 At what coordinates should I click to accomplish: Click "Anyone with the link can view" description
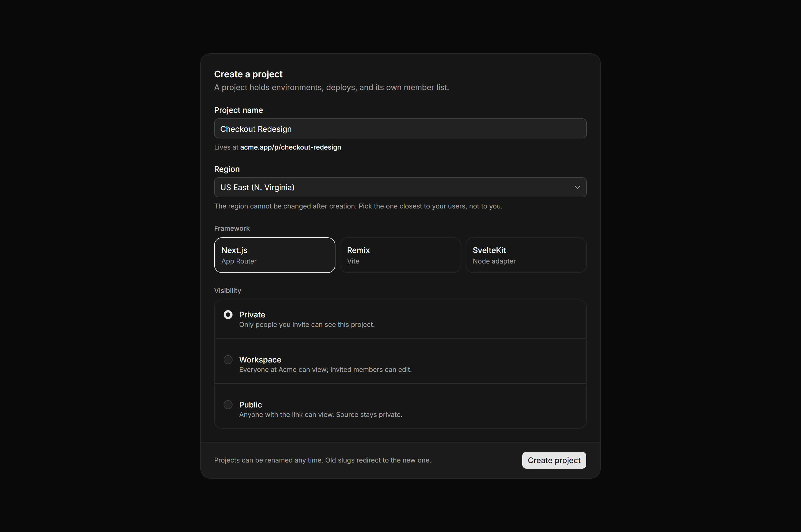(x=320, y=415)
